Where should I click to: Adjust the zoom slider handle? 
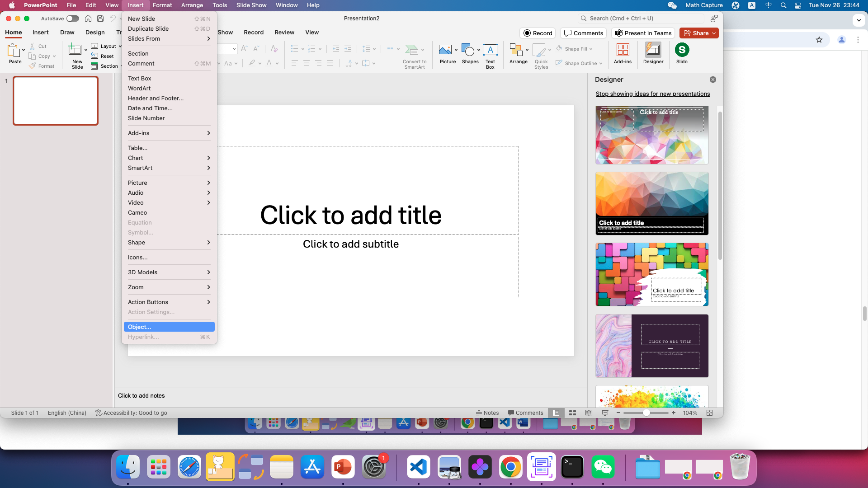click(x=646, y=413)
